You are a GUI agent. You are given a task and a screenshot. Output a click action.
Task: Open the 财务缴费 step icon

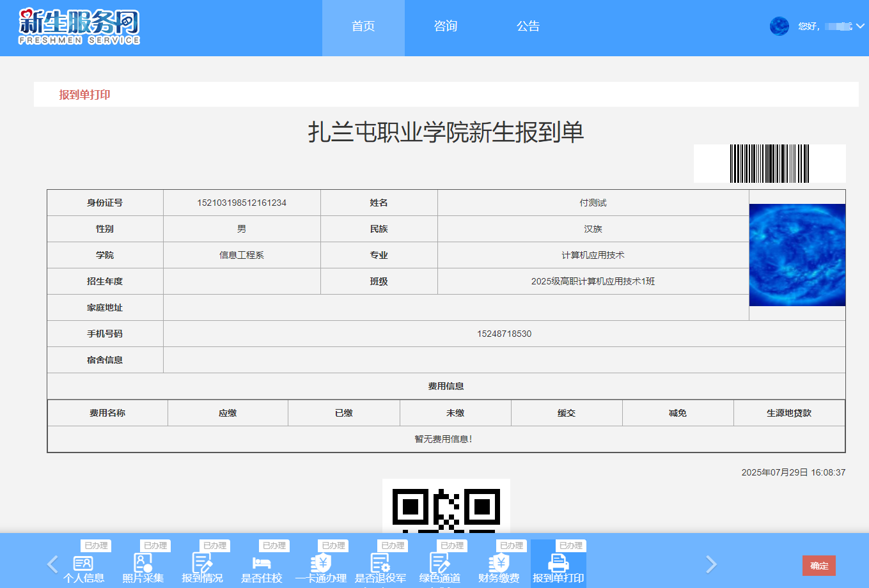[499, 563]
